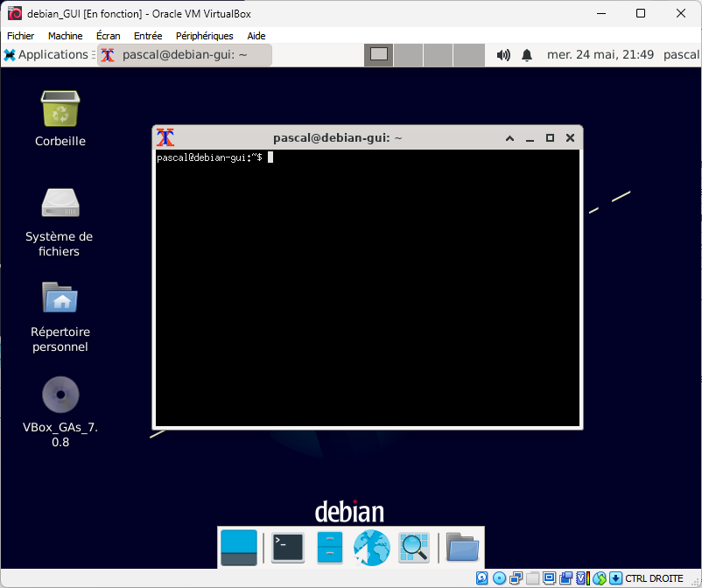Open the folder icon at dock's right end
The height and width of the screenshot is (588, 702).
coord(462,547)
